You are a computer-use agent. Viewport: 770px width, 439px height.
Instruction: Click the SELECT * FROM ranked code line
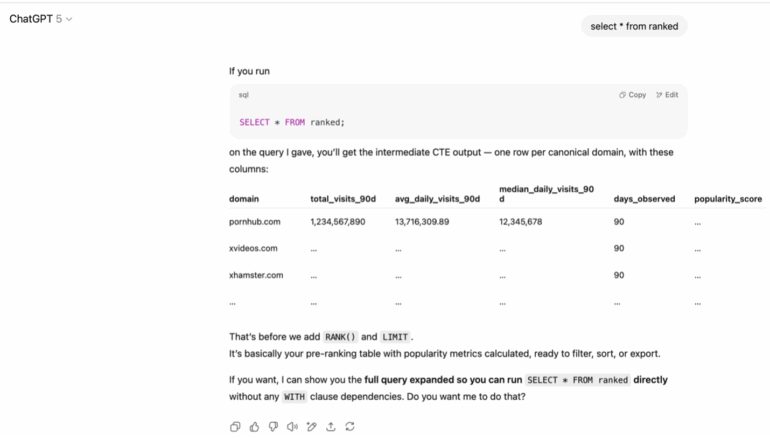[x=292, y=122]
